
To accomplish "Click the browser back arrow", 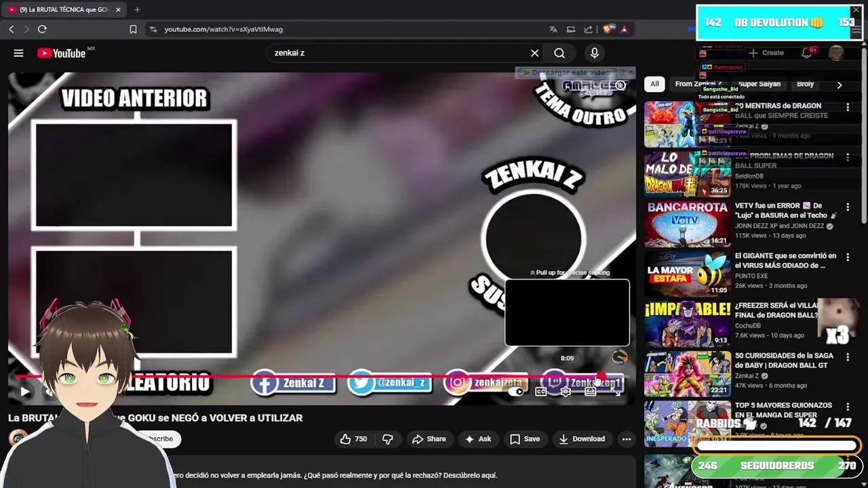I will 12,29.
